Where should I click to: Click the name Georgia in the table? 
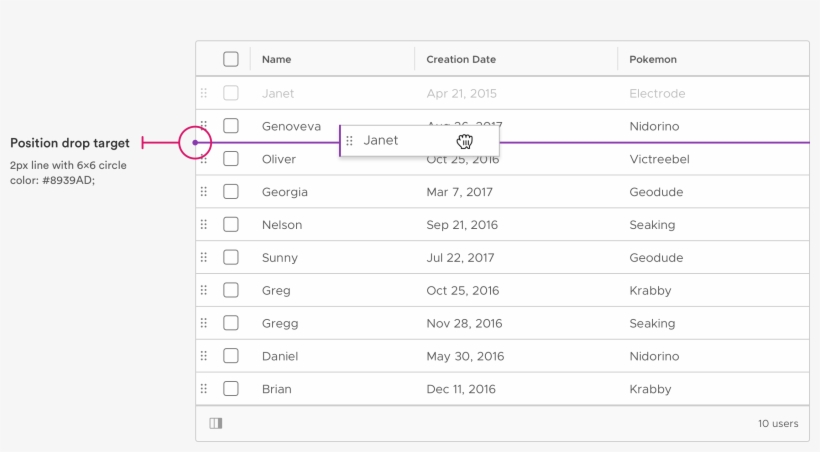coord(284,192)
